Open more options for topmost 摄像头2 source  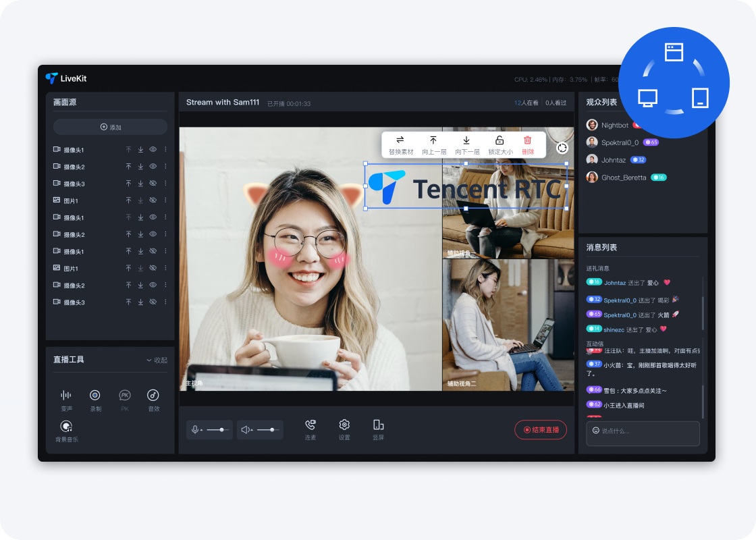pos(166,167)
